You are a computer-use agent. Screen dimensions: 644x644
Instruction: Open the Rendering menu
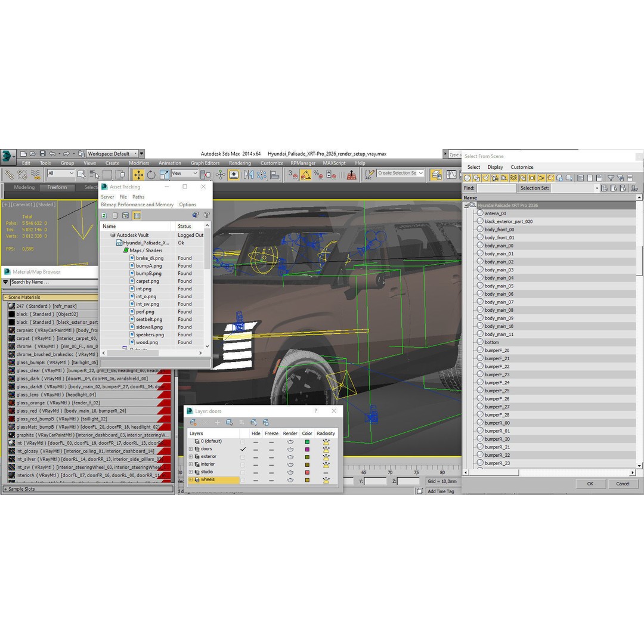click(x=240, y=163)
